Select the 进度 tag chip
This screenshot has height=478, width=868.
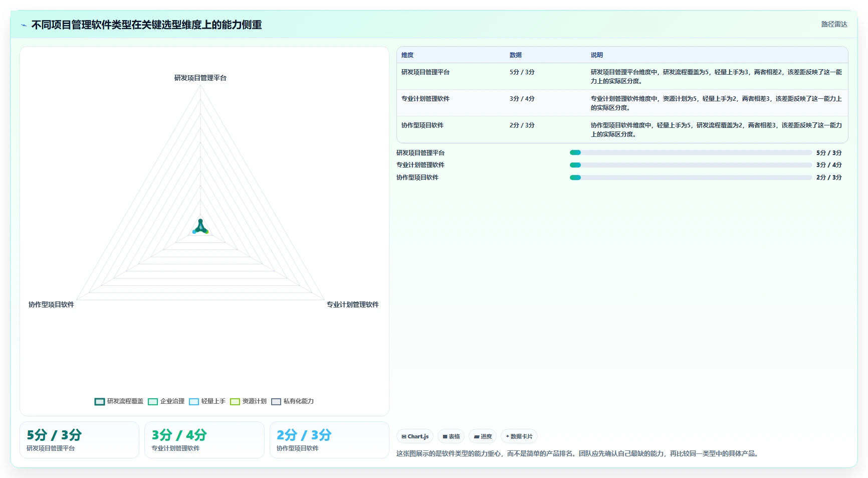pyautogui.click(x=483, y=436)
